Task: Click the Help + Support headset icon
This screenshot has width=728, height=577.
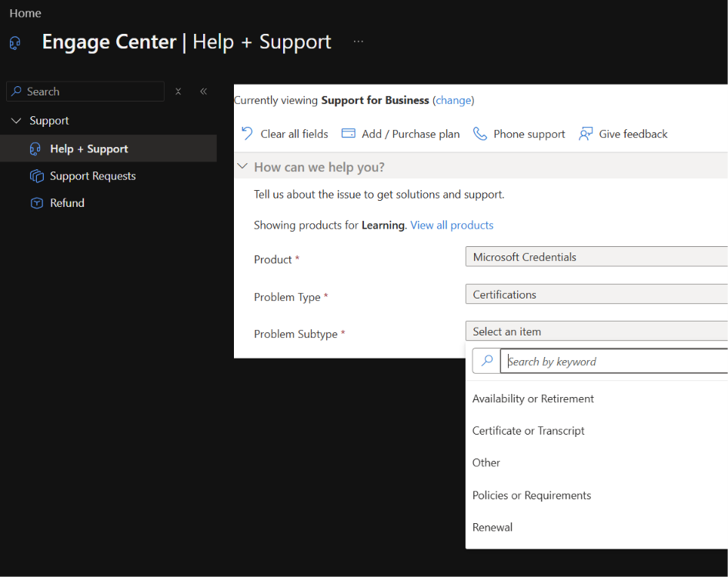Action: tap(35, 148)
